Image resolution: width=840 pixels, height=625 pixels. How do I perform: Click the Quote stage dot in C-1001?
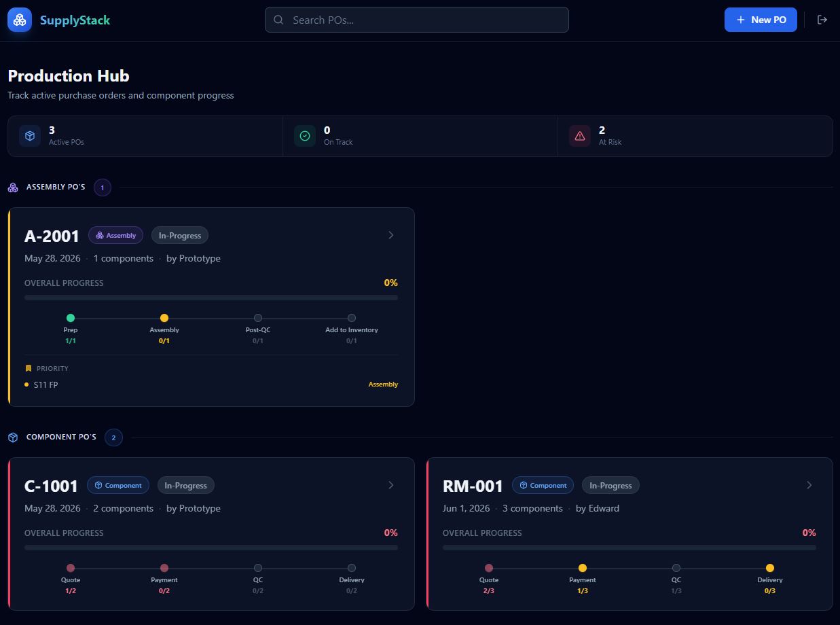tap(71, 568)
